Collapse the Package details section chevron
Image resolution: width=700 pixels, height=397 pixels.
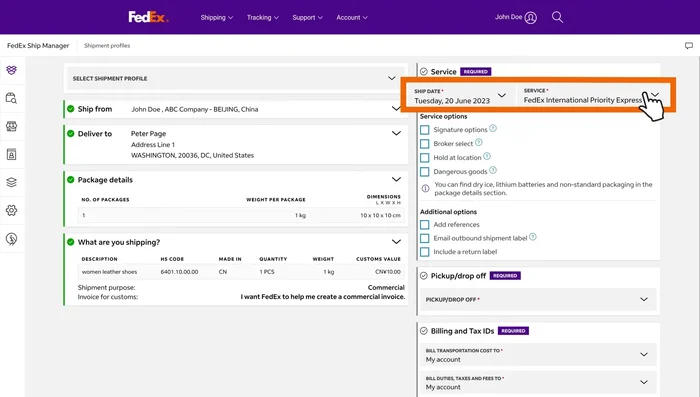pyautogui.click(x=396, y=179)
